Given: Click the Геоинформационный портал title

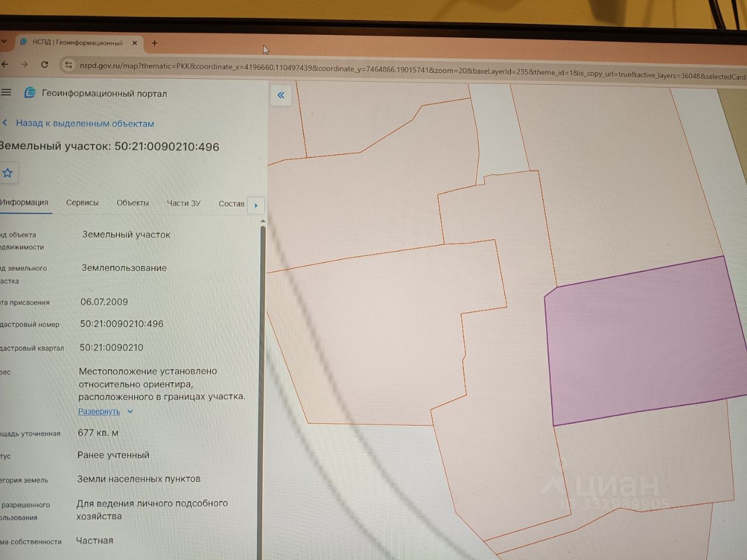Looking at the screenshot, I should (x=104, y=93).
